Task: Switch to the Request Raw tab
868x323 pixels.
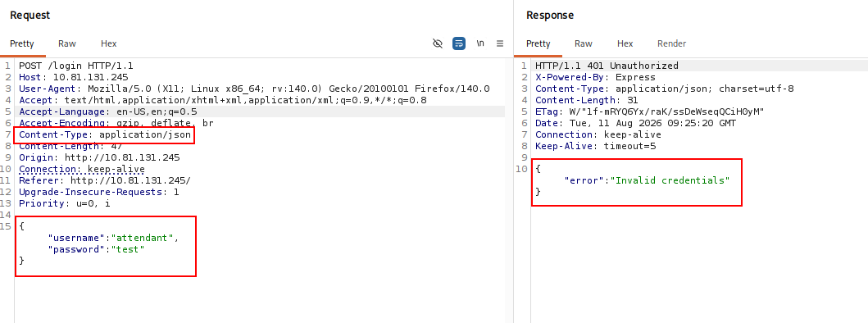Action: coord(67,43)
